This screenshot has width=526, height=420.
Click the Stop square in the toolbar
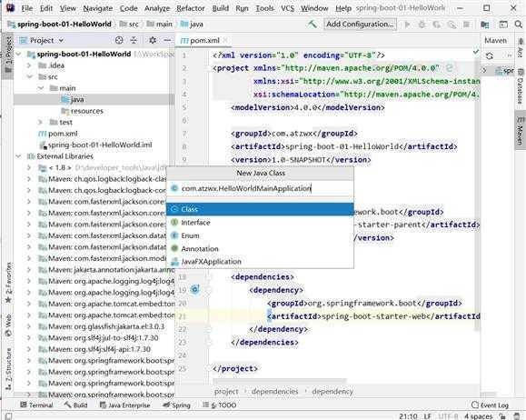466,25
